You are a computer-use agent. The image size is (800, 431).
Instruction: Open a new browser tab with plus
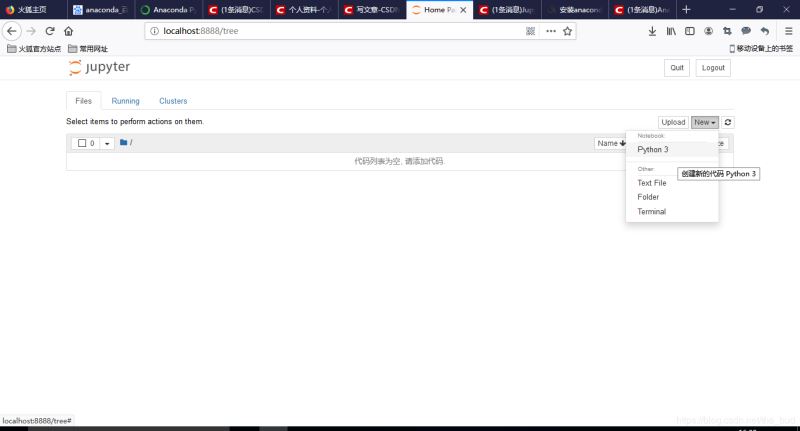686,9
